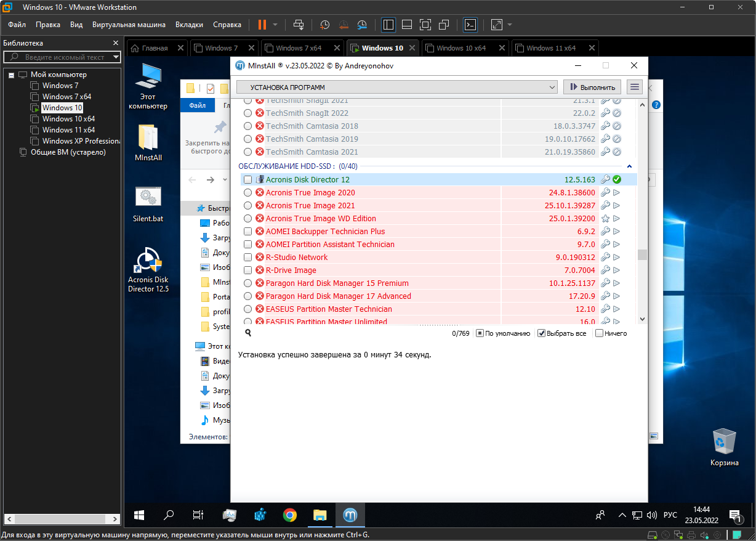Open the "УСТАНОВКА ПРОГРАММ" dropdown
756x541 pixels.
pyautogui.click(x=397, y=87)
